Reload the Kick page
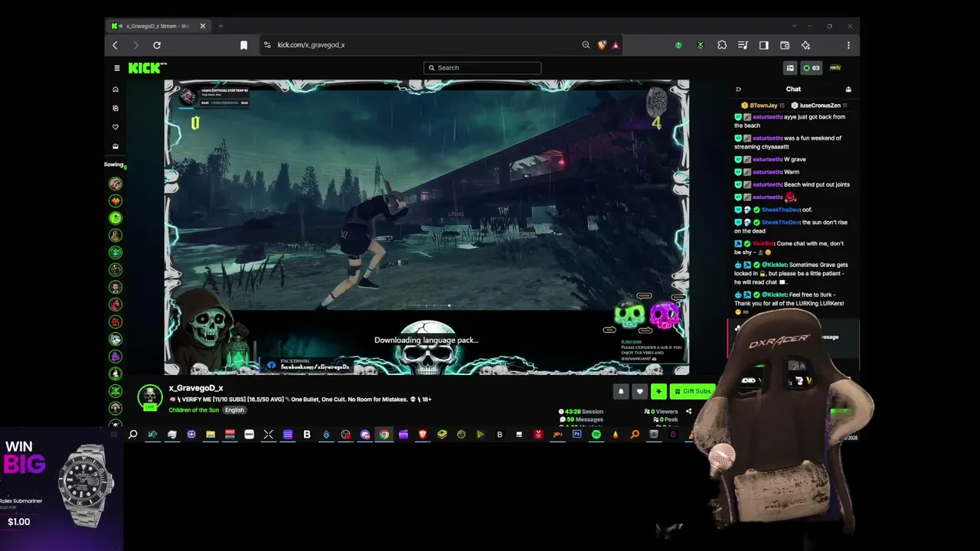 click(x=157, y=45)
